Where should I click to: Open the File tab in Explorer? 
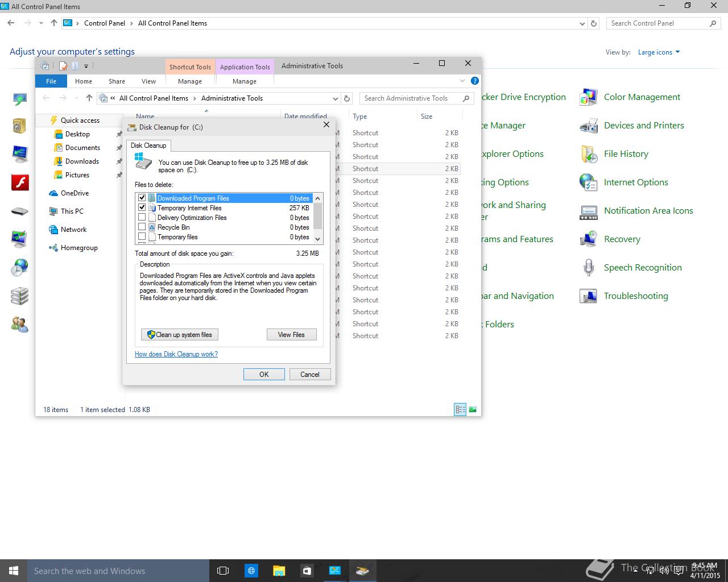pos(51,81)
